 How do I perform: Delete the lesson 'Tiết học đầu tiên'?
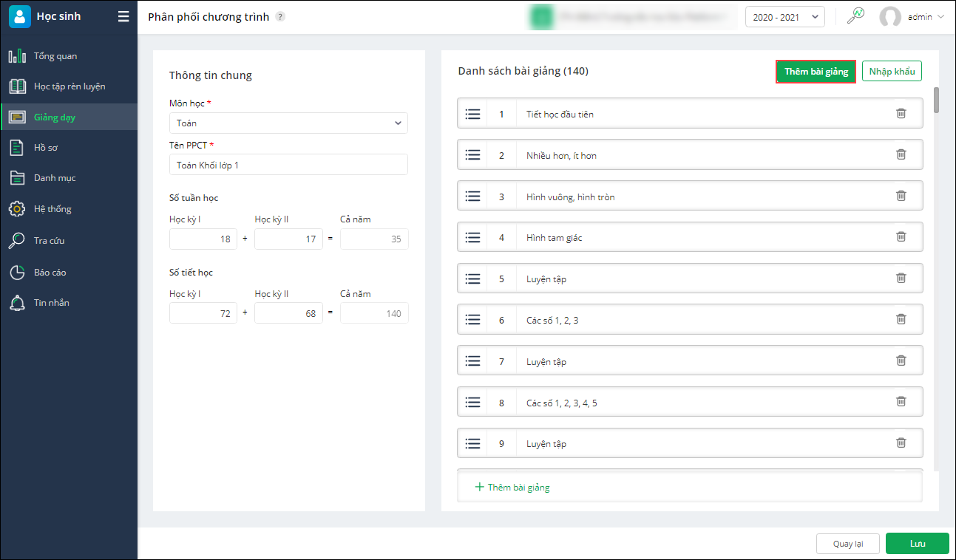point(901,114)
